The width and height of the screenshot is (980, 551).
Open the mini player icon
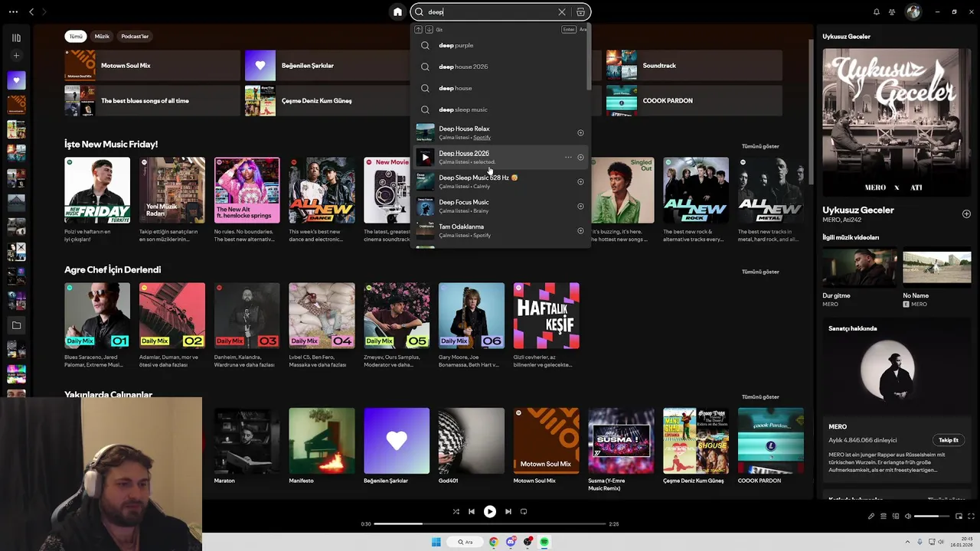959,517
